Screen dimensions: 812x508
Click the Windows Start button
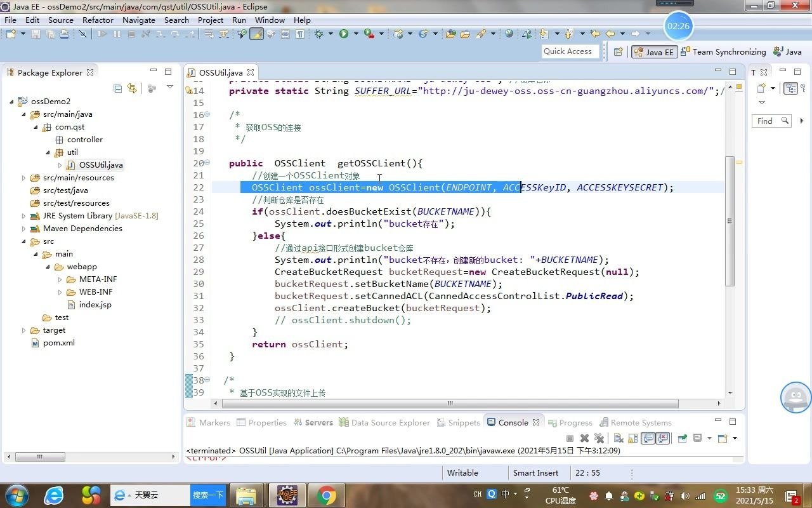[x=16, y=495]
